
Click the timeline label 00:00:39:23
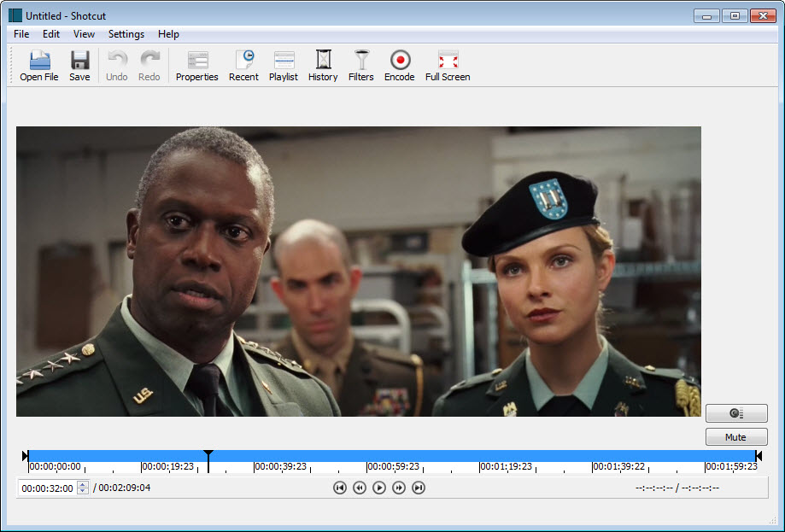coord(280,466)
